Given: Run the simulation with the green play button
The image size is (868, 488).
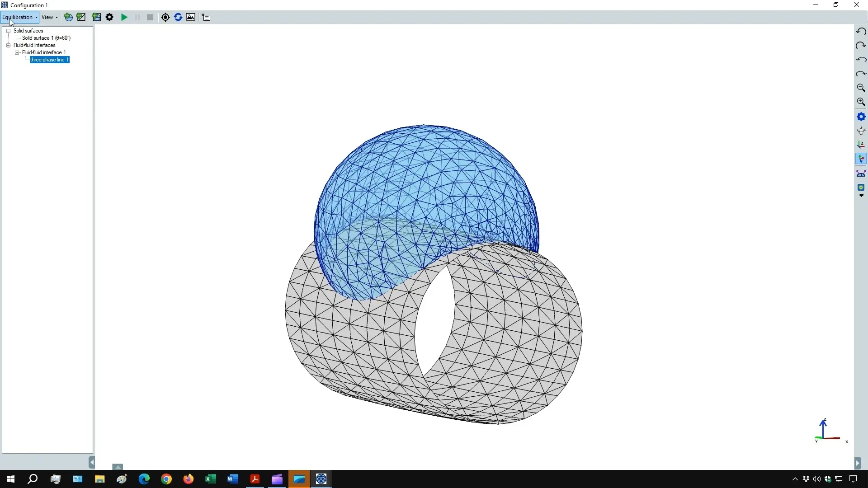Looking at the screenshot, I should pos(124,17).
